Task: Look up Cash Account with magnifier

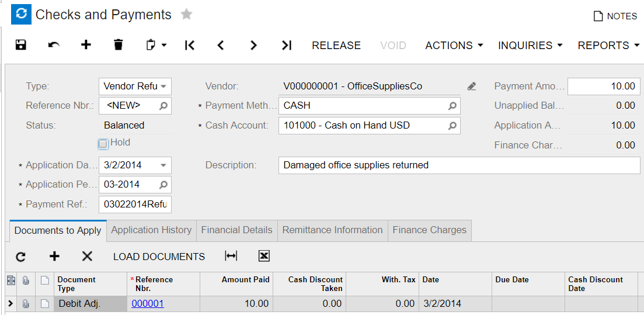Action: 452,126
